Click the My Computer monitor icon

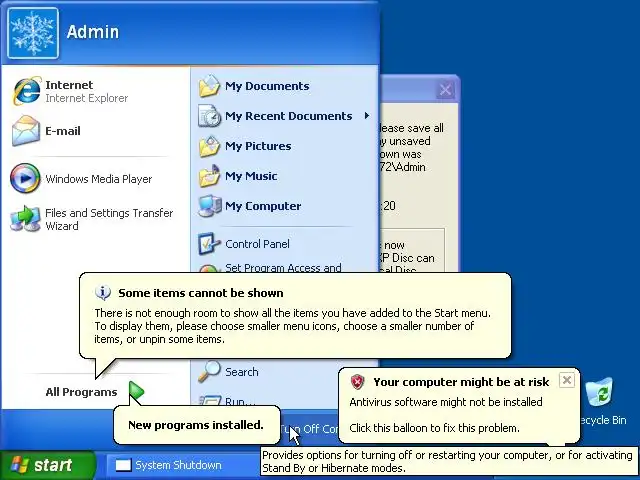pyautogui.click(x=209, y=206)
